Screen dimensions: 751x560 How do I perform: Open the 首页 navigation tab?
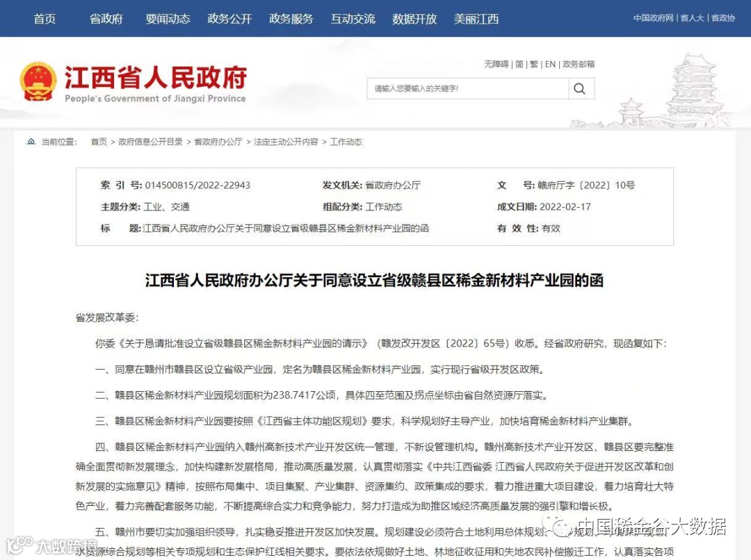[x=45, y=19]
